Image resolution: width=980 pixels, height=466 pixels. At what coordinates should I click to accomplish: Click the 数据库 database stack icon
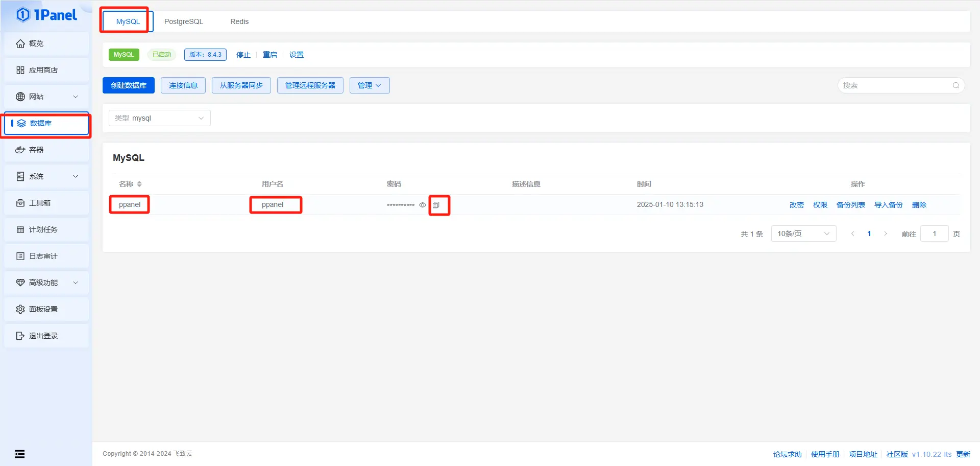(x=21, y=123)
